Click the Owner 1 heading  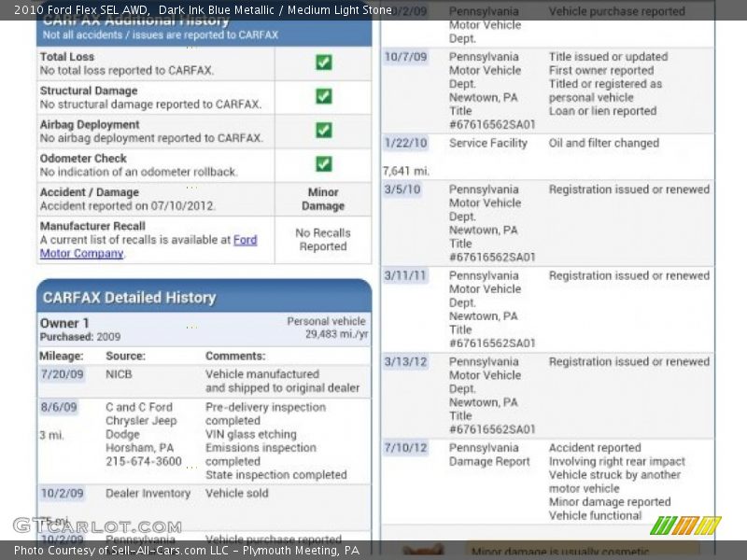coord(64,323)
